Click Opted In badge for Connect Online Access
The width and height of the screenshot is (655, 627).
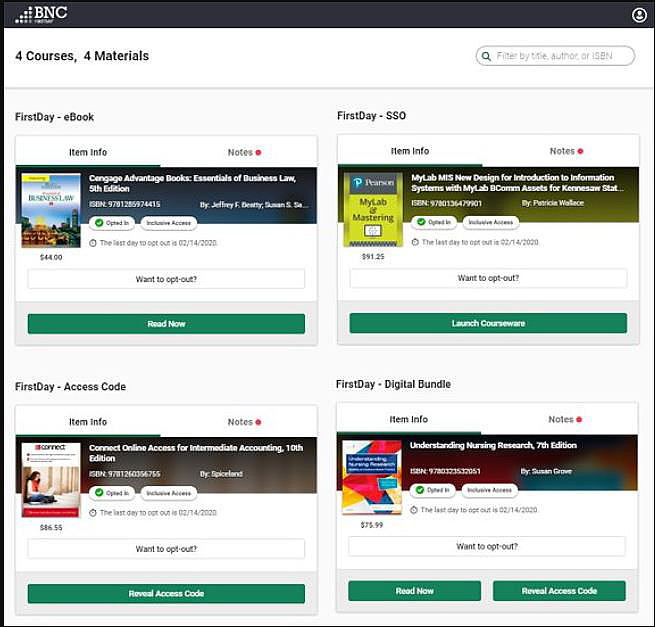[x=112, y=493]
